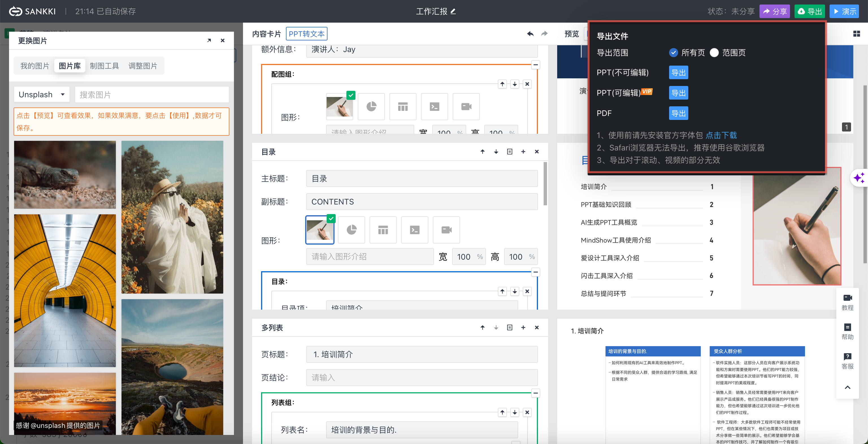Pop out the 更换图片 panel
Image resolution: width=868 pixels, height=444 pixels.
(209, 40)
